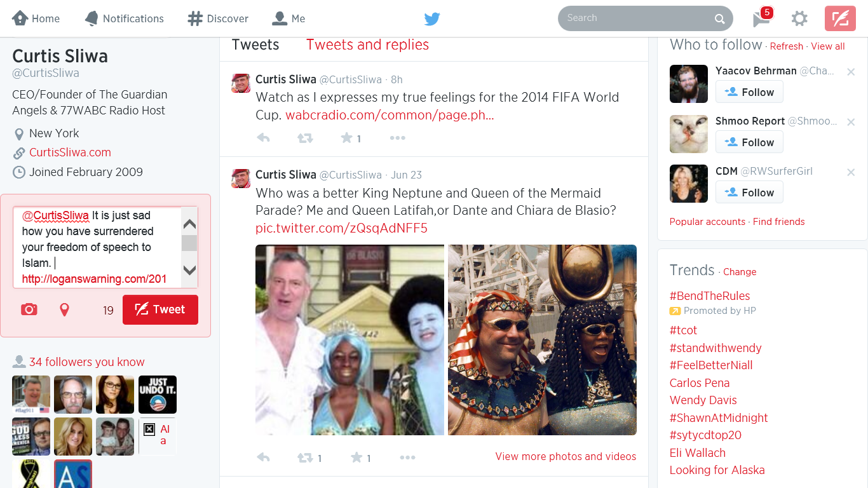Follow Yaacov Behrman
Viewport: 868px width, 488px height.
[x=749, y=92]
